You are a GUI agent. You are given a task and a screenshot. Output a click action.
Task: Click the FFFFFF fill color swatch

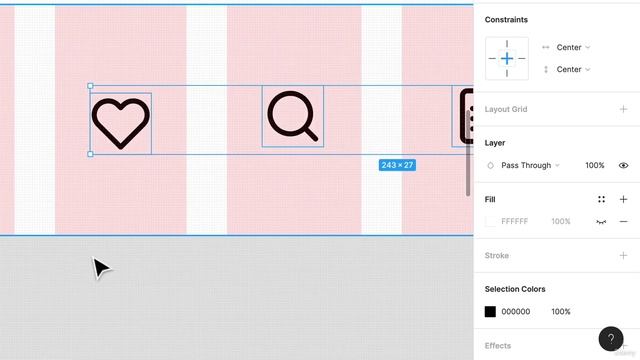(x=490, y=222)
